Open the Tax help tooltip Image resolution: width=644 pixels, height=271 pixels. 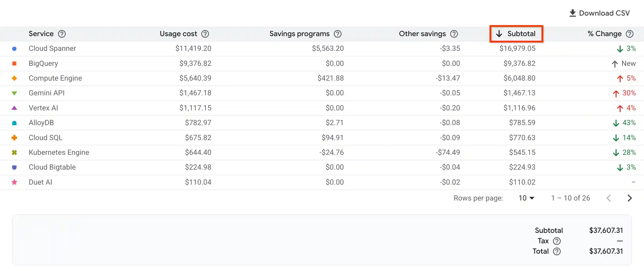[x=557, y=241]
